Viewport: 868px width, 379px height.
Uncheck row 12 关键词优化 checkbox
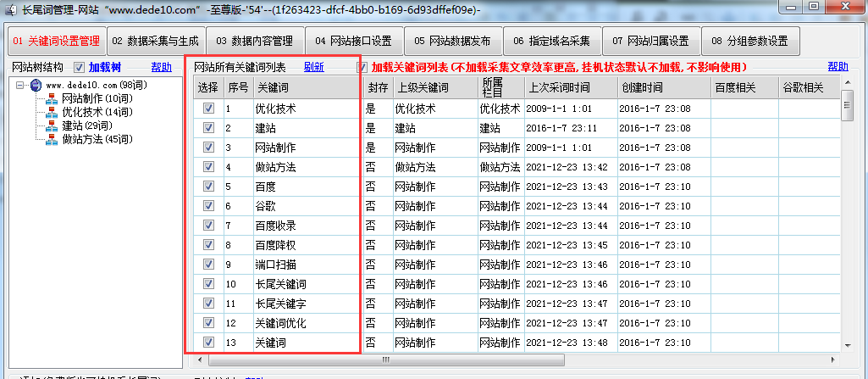208,322
